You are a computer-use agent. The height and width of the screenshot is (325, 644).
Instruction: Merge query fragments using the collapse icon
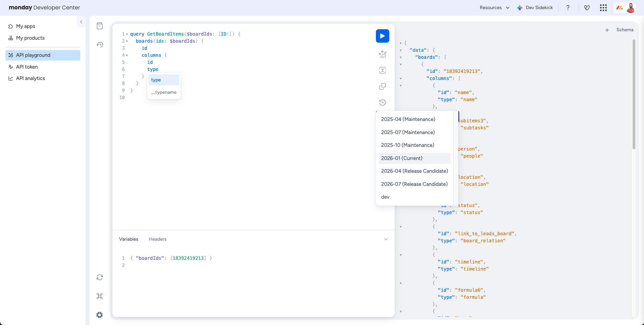382,70
